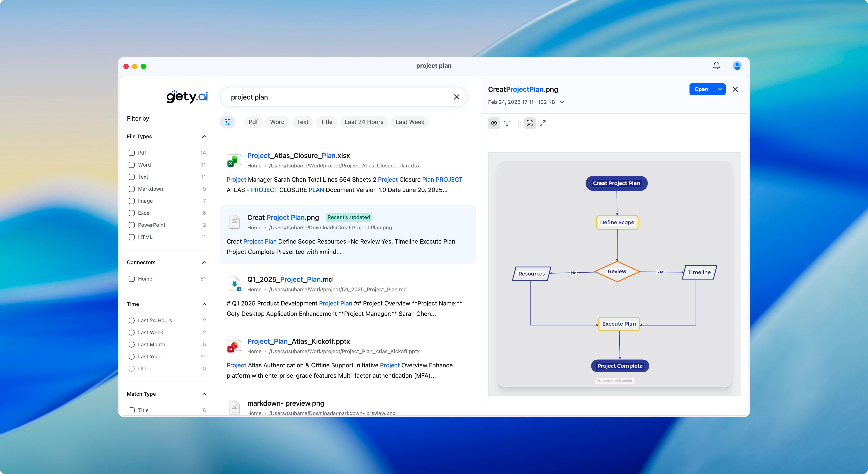Open the user profile avatar
868x474 pixels.
[737, 66]
